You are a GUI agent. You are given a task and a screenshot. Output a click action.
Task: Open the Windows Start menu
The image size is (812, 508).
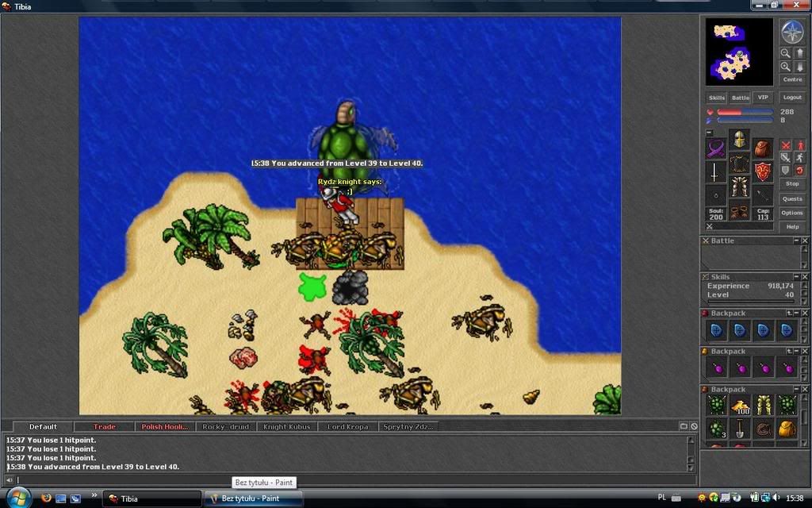[x=19, y=498]
